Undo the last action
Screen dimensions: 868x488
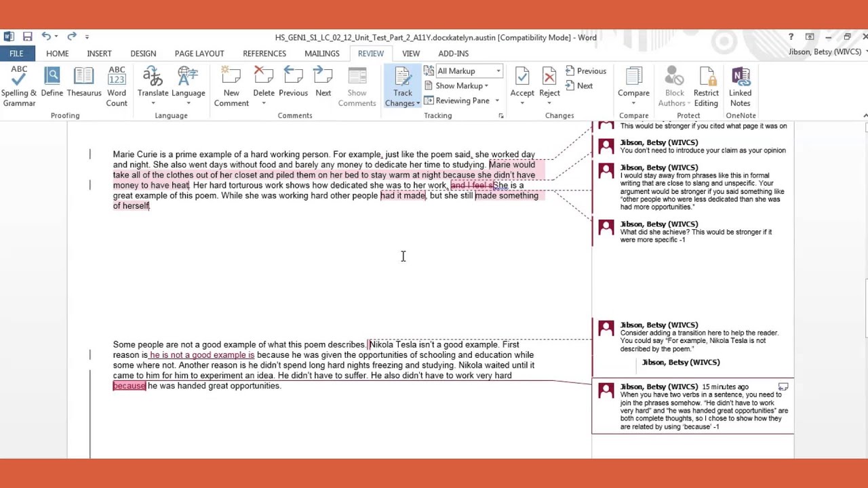[45, 37]
